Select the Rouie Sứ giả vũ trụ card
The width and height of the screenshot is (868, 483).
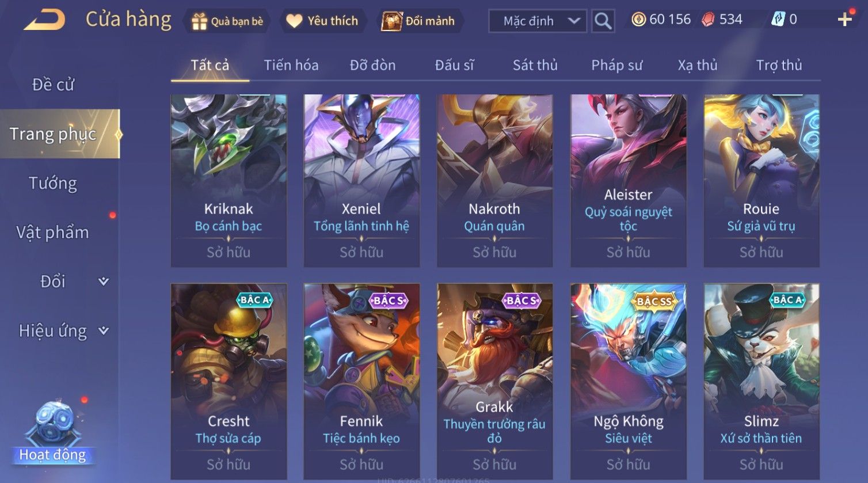[x=762, y=181]
